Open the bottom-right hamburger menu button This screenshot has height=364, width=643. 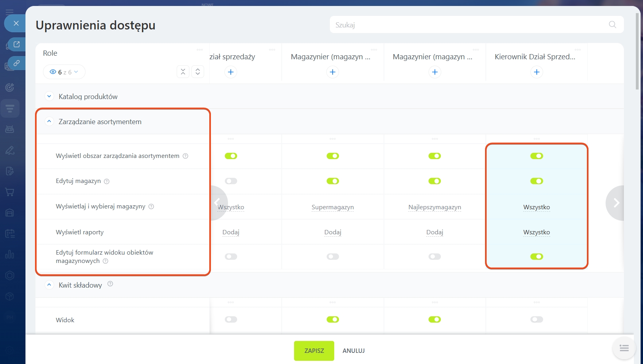[624, 348]
